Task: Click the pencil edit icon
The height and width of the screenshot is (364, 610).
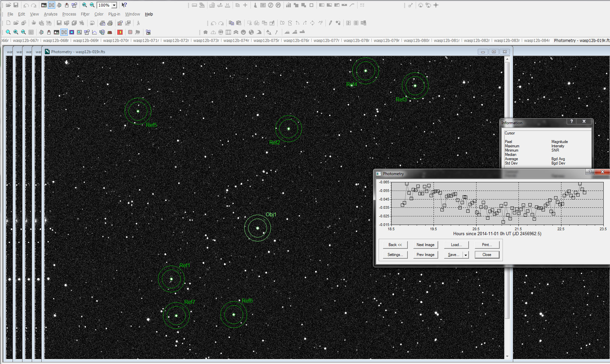Action: pyautogui.click(x=330, y=23)
